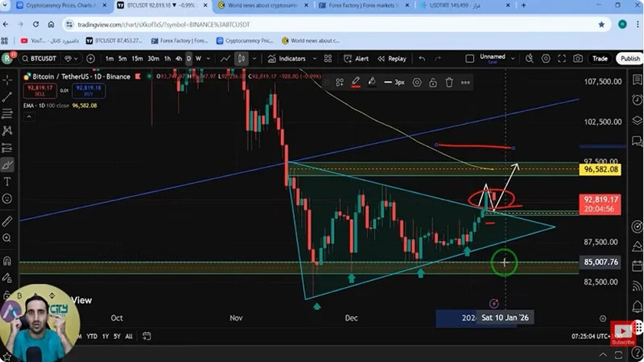
Task: Open the emoji icons tool
Action: tap(8, 198)
